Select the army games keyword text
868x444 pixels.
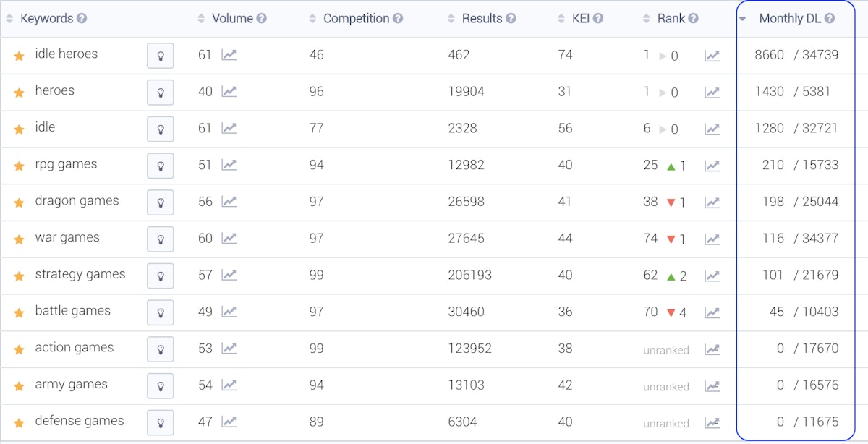coord(71,385)
